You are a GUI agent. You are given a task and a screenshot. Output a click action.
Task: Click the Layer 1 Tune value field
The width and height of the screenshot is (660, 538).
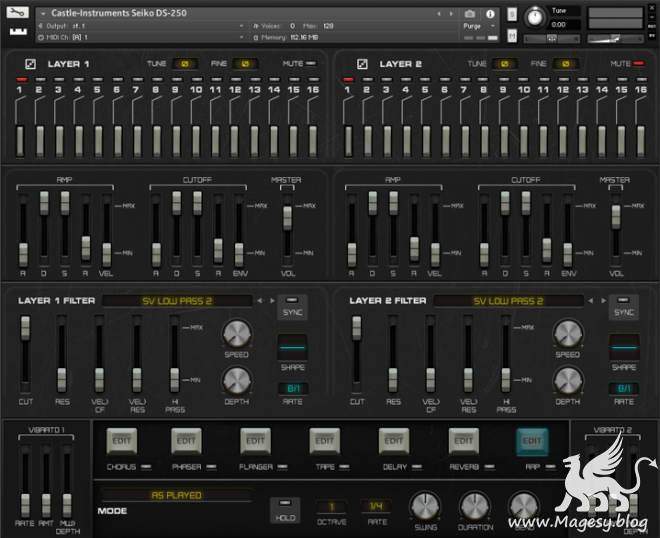(184, 64)
